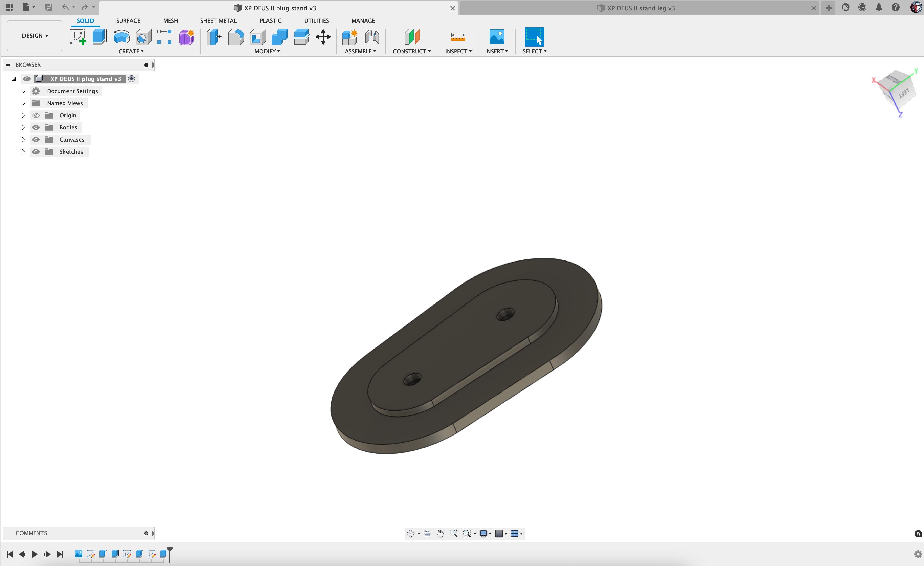Click the Extrude tool icon

coord(100,37)
